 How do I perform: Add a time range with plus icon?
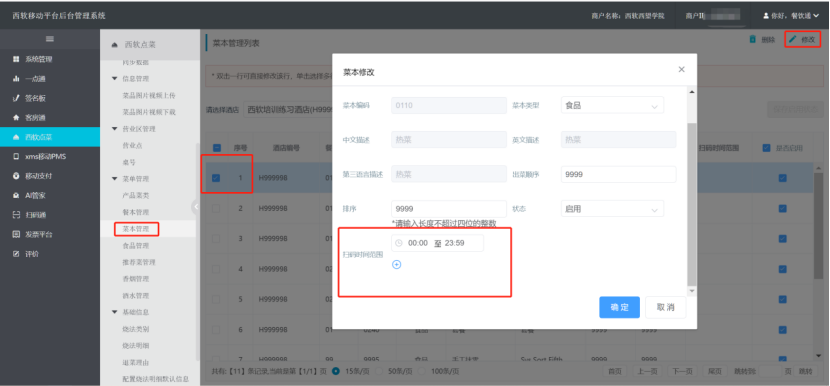click(396, 264)
